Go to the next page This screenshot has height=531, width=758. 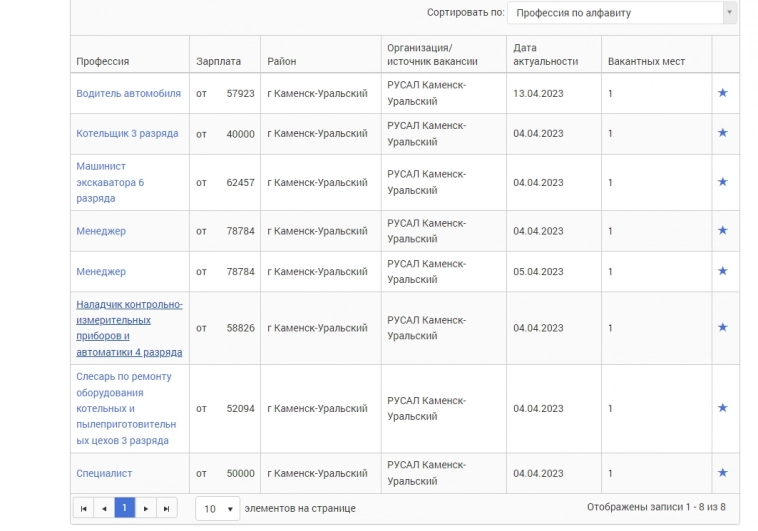click(146, 508)
